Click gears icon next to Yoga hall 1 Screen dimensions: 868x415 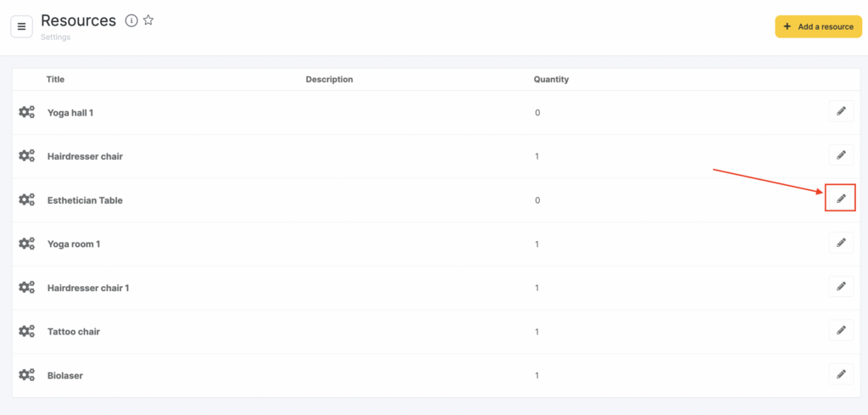coord(27,112)
